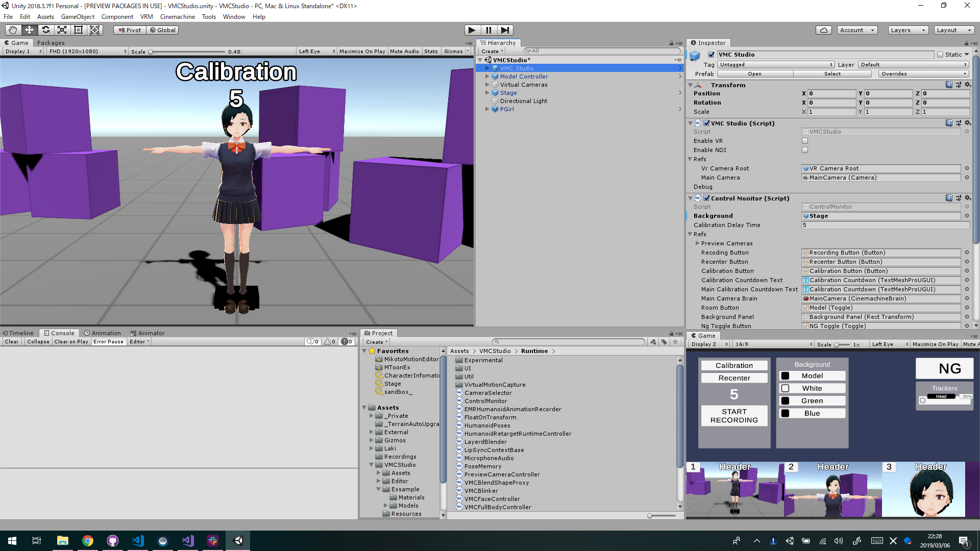The height and width of the screenshot is (551, 980).
Task: Open the Visual Studio Code taskbar icon
Action: click(x=138, y=541)
